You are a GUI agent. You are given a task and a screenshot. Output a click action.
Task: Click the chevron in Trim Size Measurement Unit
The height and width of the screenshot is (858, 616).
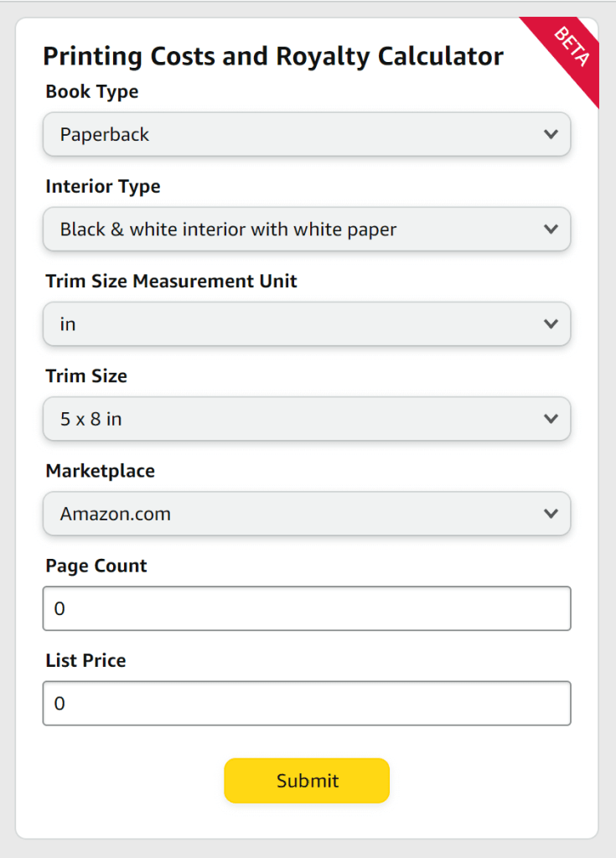[x=551, y=323]
